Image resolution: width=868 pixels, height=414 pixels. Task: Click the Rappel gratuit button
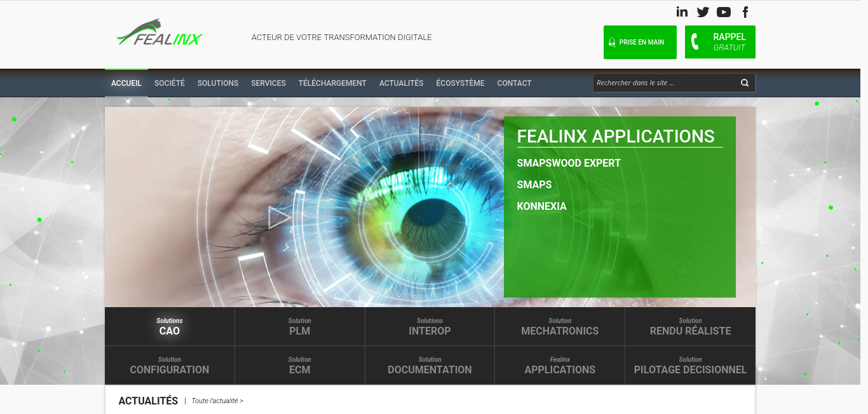(x=720, y=42)
